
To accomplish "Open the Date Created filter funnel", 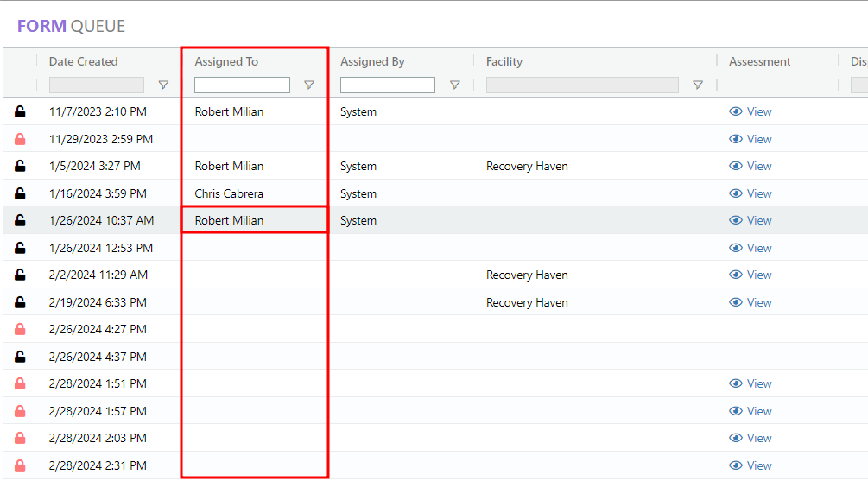I will click(x=163, y=85).
